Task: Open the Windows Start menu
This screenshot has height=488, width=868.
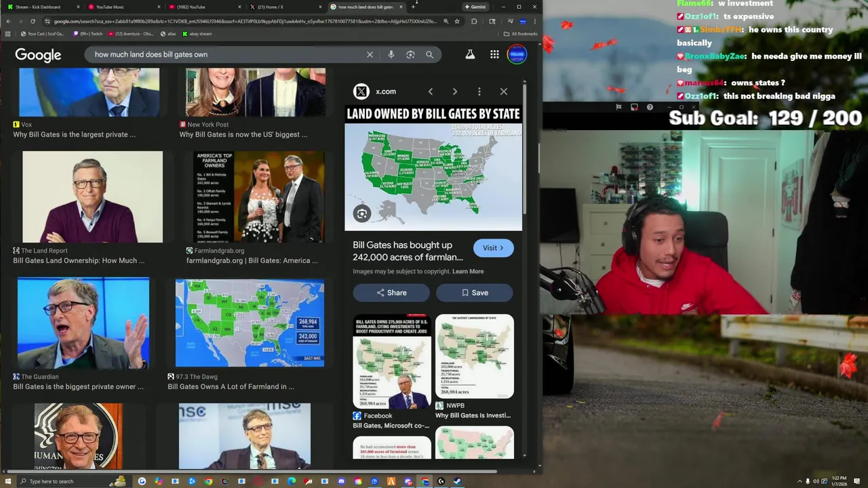Action: [x=8, y=481]
